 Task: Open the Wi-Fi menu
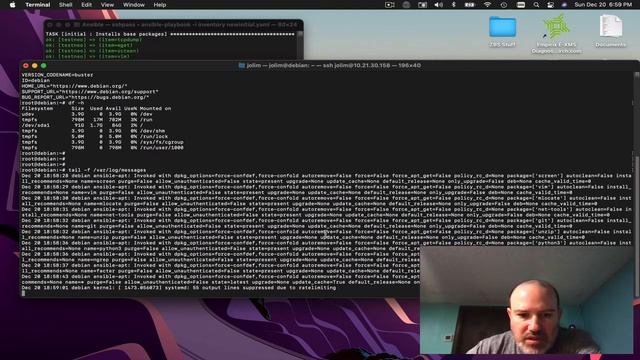tap(487, 5)
